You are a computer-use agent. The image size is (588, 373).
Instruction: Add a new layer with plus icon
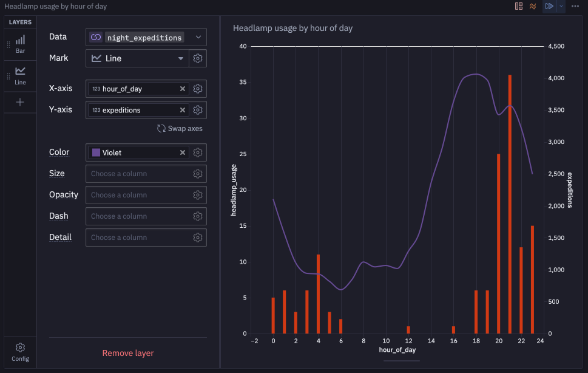point(20,102)
